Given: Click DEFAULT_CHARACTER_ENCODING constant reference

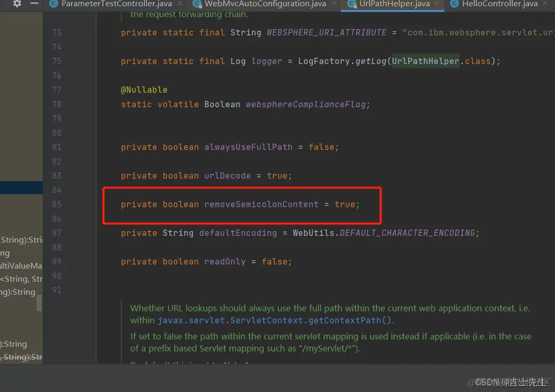Looking at the screenshot, I should pyautogui.click(x=408, y=233).
